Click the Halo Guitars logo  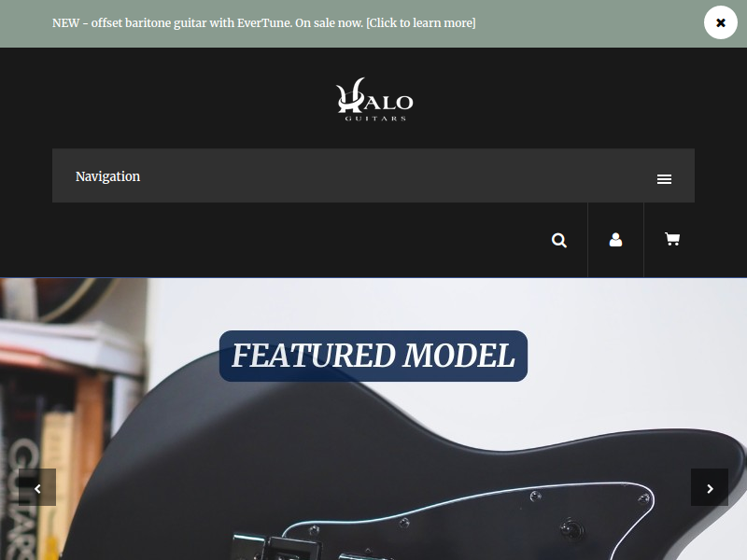point(374,99)
